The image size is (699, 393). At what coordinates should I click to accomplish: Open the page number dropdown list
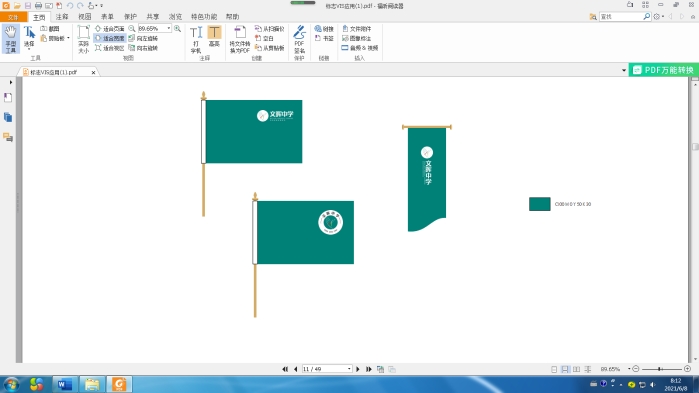pos(349,369)
